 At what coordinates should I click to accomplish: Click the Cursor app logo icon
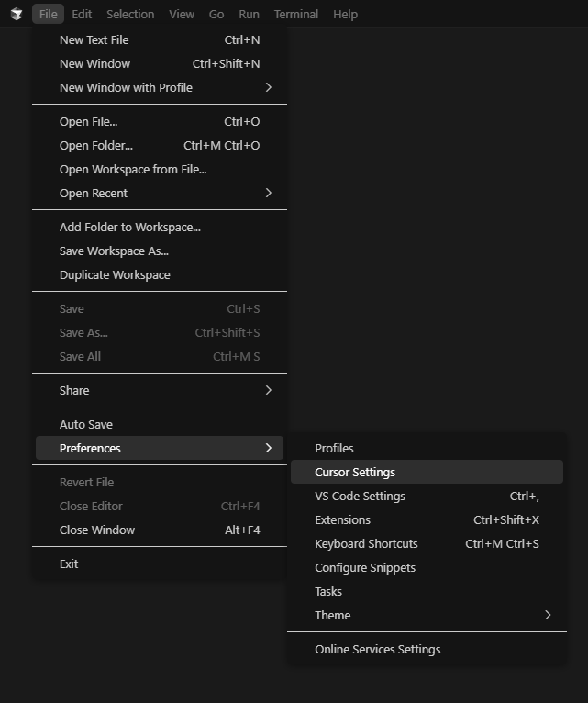(17, 15)
